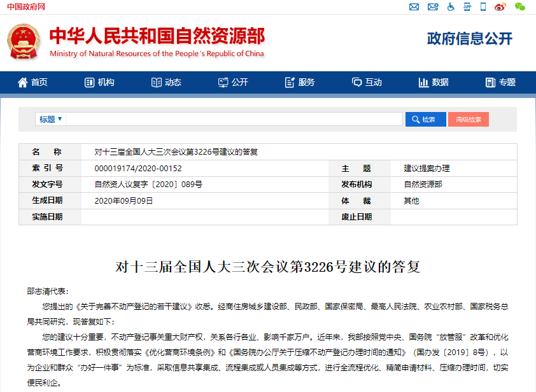536x392 pixels.
Task: Click the document icon beside 专题
Action: (x=491, y=82)
